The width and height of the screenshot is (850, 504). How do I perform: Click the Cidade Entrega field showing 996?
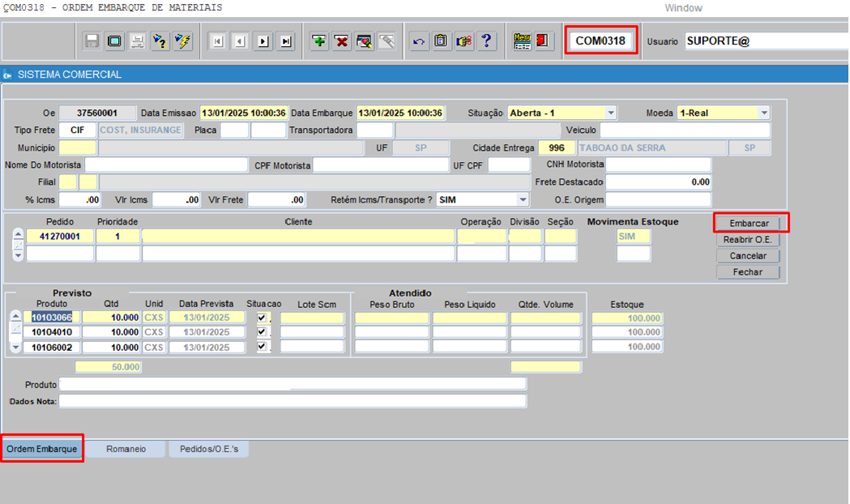click(556, 148)
